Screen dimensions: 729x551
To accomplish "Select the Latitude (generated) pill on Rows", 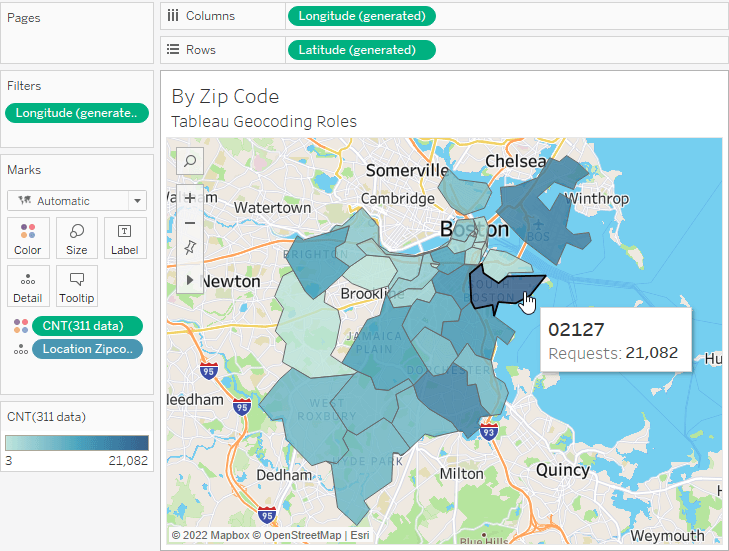I will click(362, 50).
